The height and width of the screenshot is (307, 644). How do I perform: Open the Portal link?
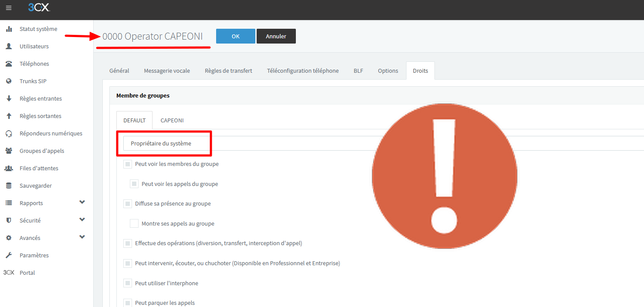pos(27,273)
